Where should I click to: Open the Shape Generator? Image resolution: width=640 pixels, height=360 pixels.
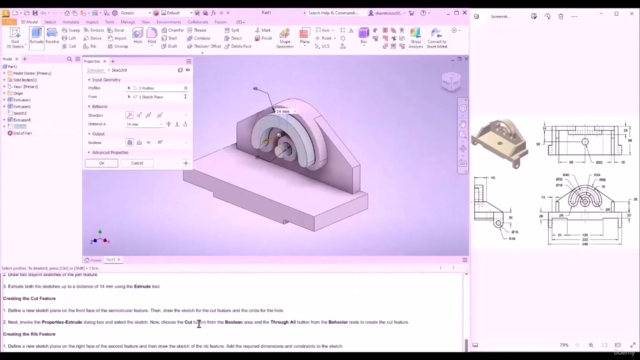click(285, 38)
